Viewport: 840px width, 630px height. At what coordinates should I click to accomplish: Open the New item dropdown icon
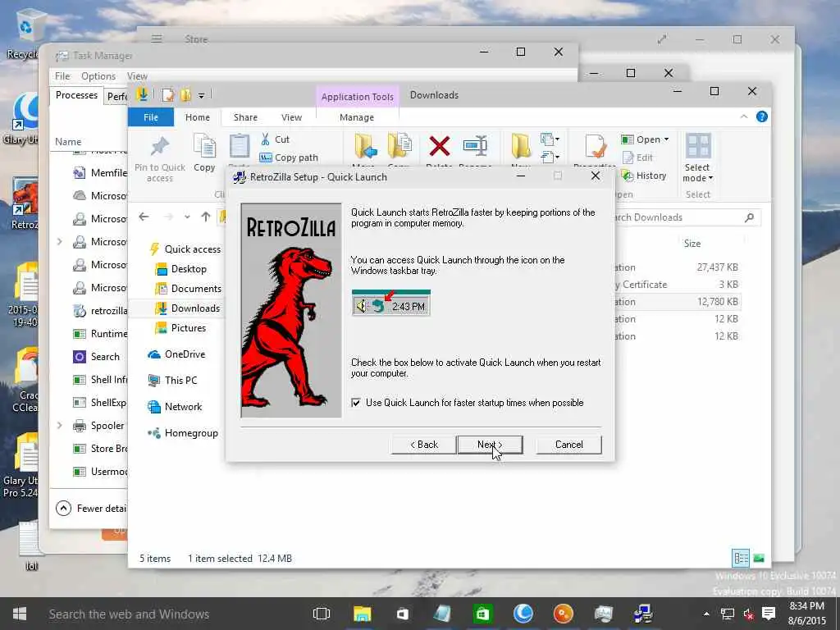549,139
